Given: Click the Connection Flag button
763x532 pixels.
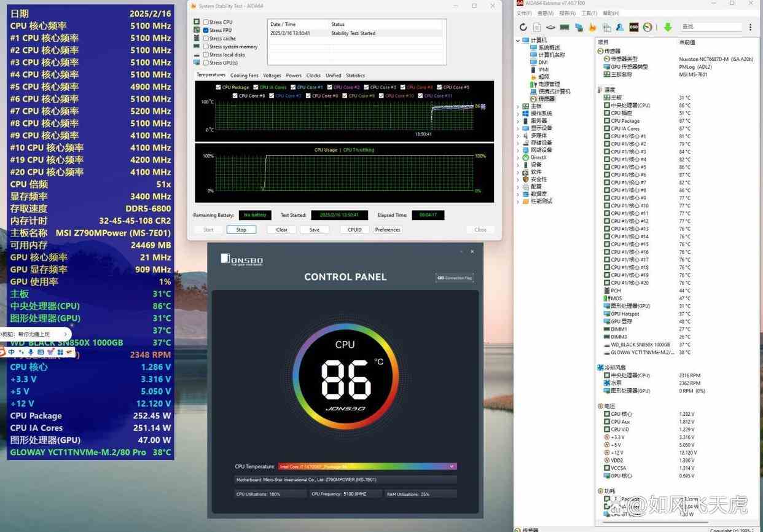Looking at the screenshot, I should [455, 278].
